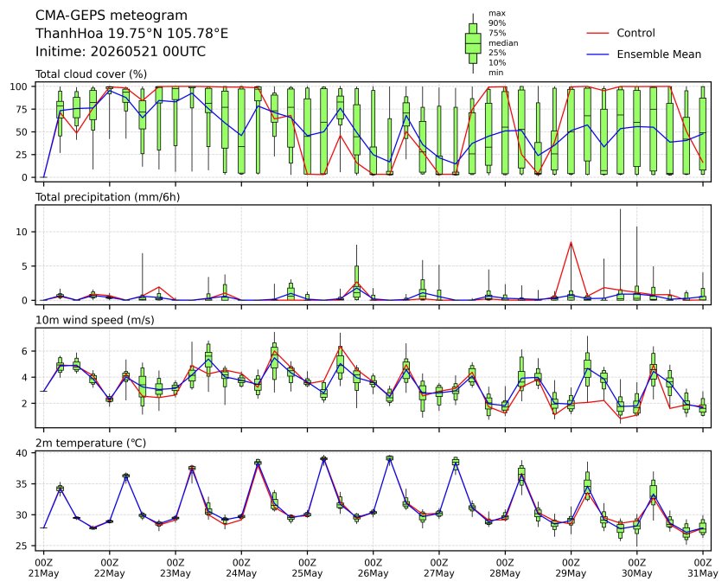Click the 00Z 31May axis tick label
The image size is (728, 588).
tap(702, 568)
